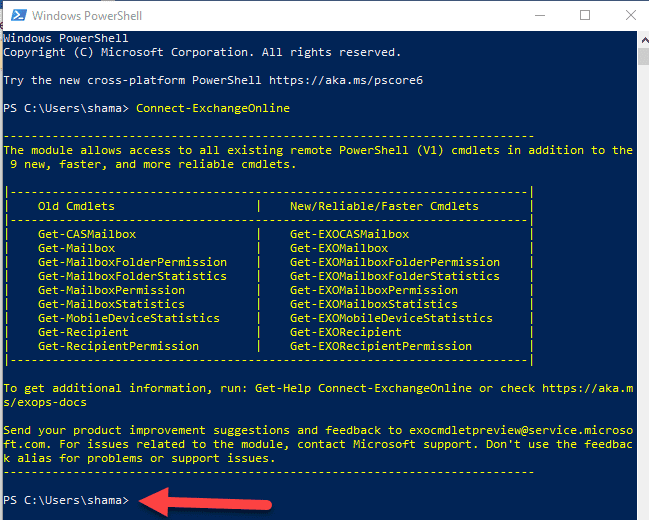
Task: Click the scrollbar up arrow
Action: tap(641, 38)
